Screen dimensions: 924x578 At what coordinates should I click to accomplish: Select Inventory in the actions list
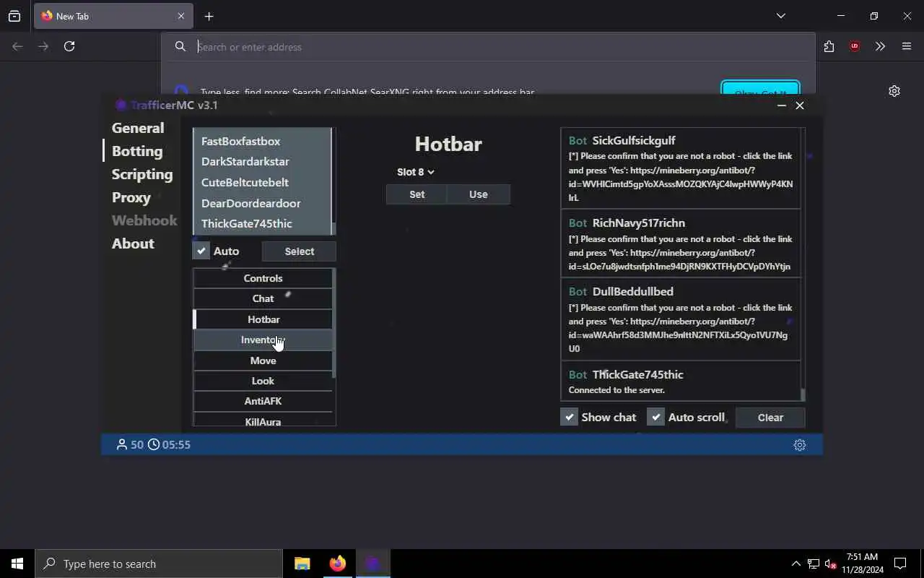click(263, 340)
